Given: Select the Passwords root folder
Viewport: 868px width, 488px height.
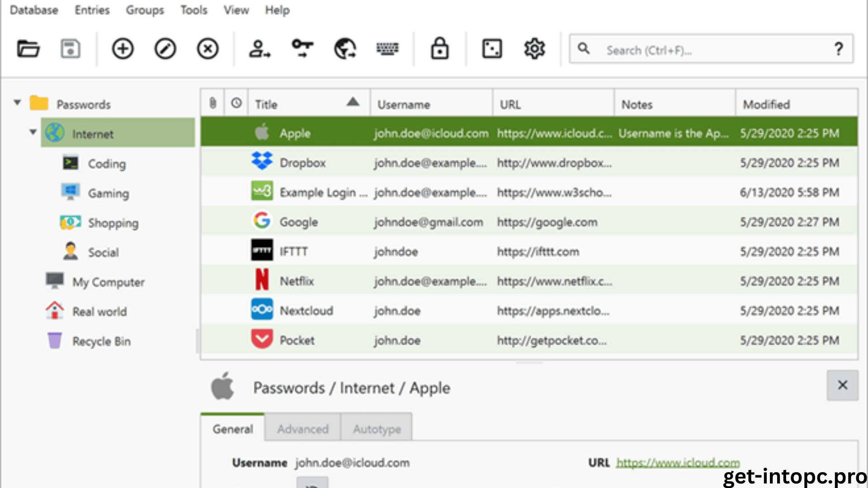Looking at the screenshot, I should click(84, 104).
